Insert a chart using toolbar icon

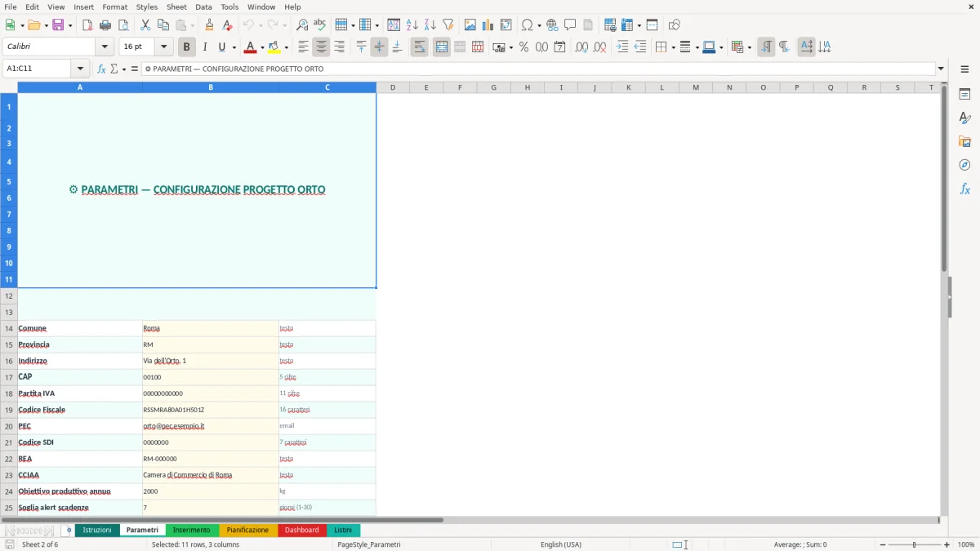pos(488,25)
